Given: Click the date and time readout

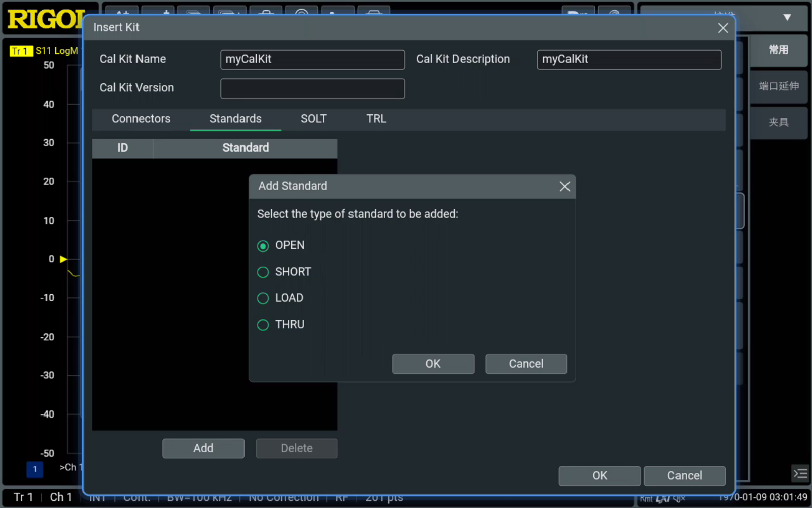Looking at the screenshot, I should 763,497.
